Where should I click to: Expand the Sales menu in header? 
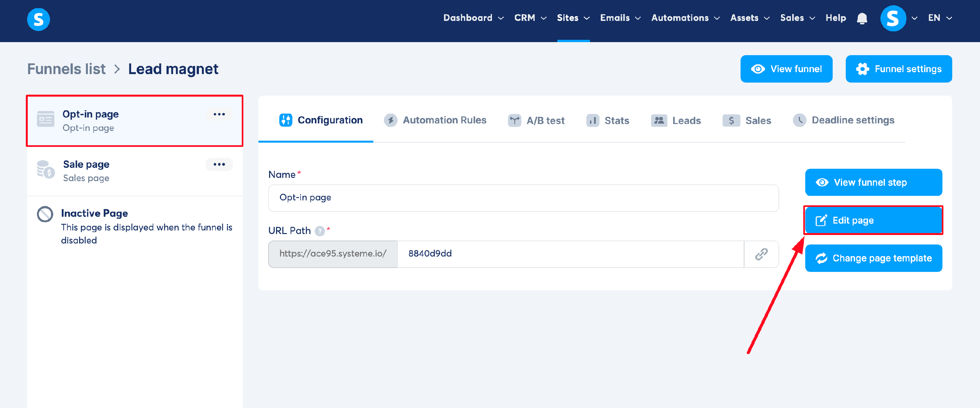click(x=797, y=18)
